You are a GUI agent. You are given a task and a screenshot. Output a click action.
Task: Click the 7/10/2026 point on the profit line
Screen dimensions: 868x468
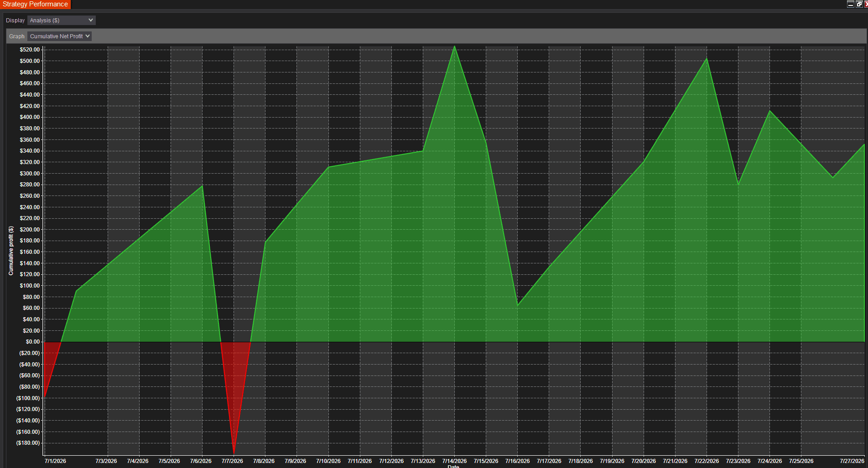click(328, 167)
